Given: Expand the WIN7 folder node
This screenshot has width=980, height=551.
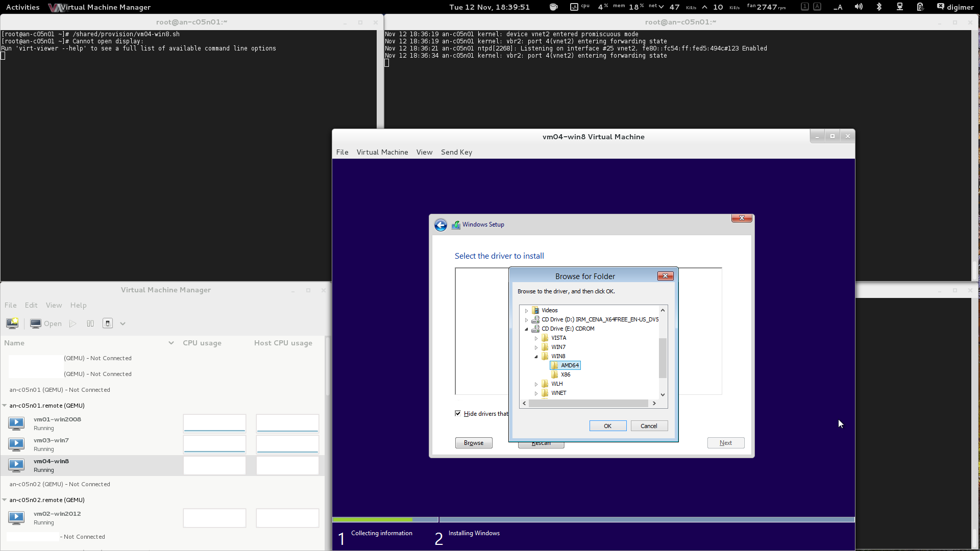Looking at the screenshot, I should coord(536,347).
